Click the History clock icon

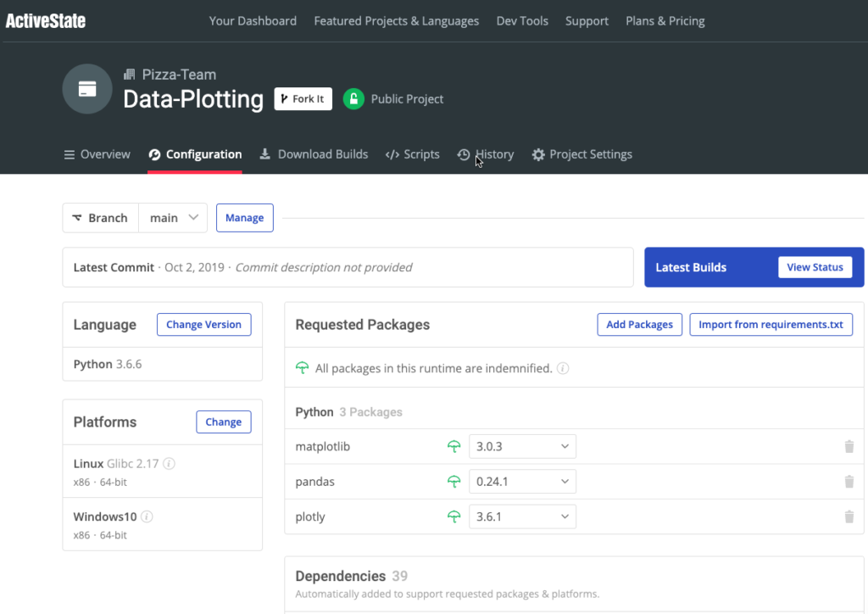click(463, 153)
